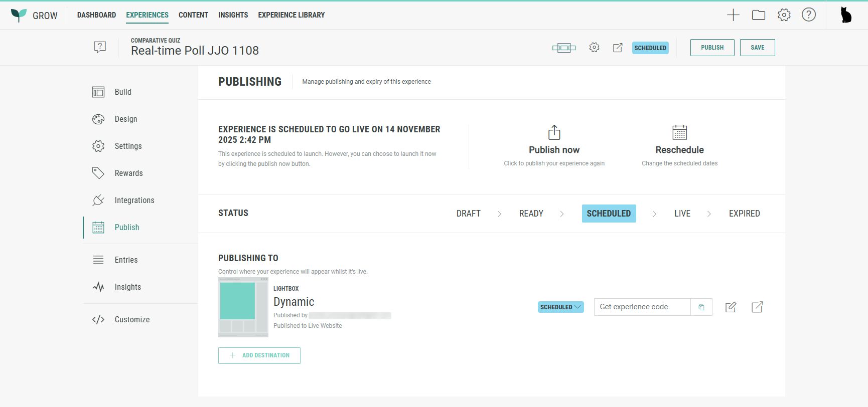Copy the experience code
The width and height of the screenshot is (868, 407).
click(x=701, y=307)
